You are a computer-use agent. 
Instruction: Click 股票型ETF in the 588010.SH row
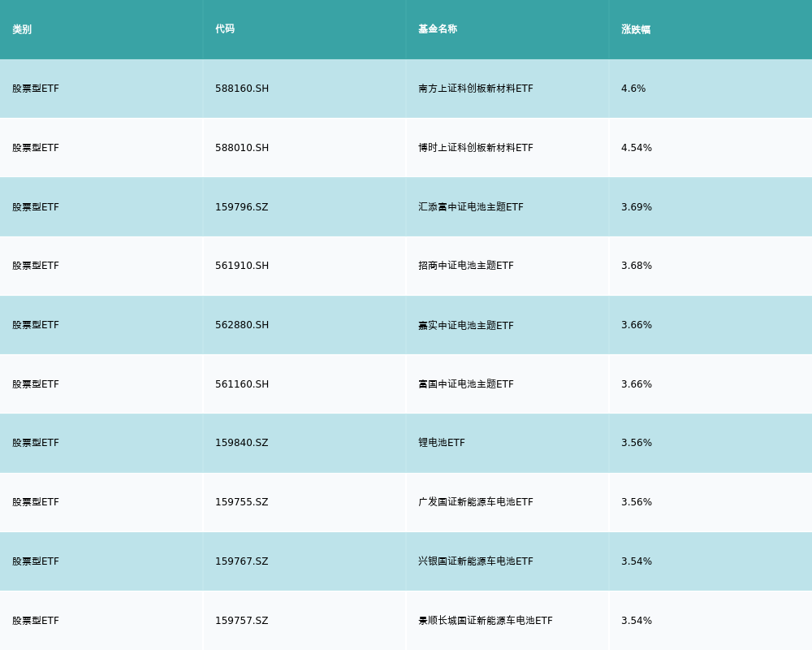click(36, 148)
